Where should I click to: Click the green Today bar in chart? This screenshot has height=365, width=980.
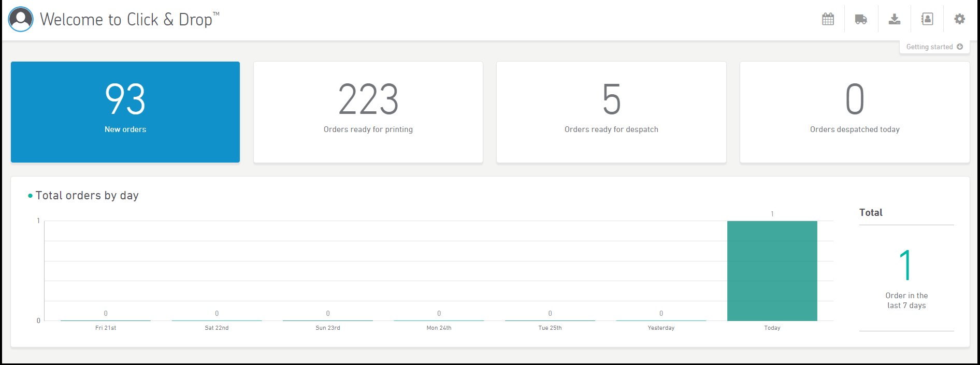(772, 271)
